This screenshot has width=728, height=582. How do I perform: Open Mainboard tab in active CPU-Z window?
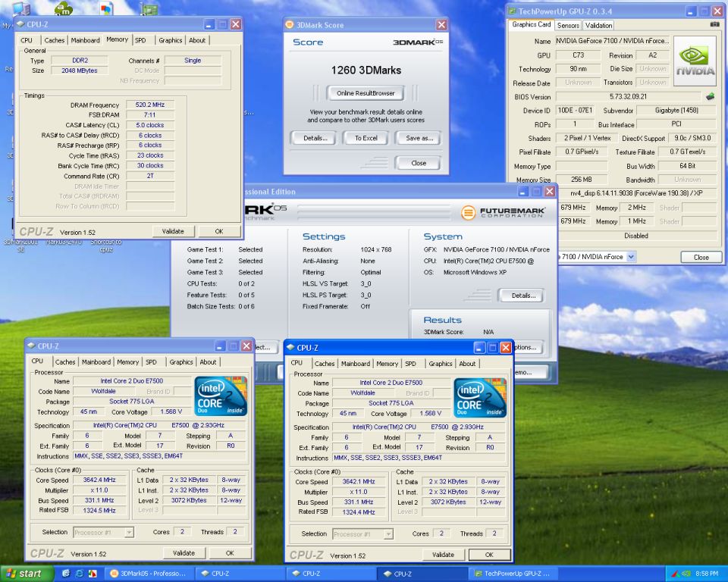[356, 364]
